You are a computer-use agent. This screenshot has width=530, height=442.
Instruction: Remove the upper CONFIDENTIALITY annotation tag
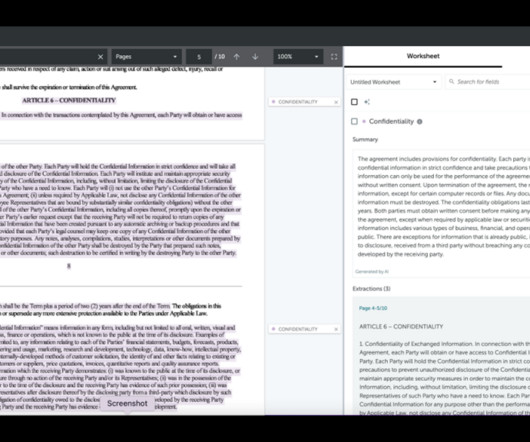coord(336,102)
